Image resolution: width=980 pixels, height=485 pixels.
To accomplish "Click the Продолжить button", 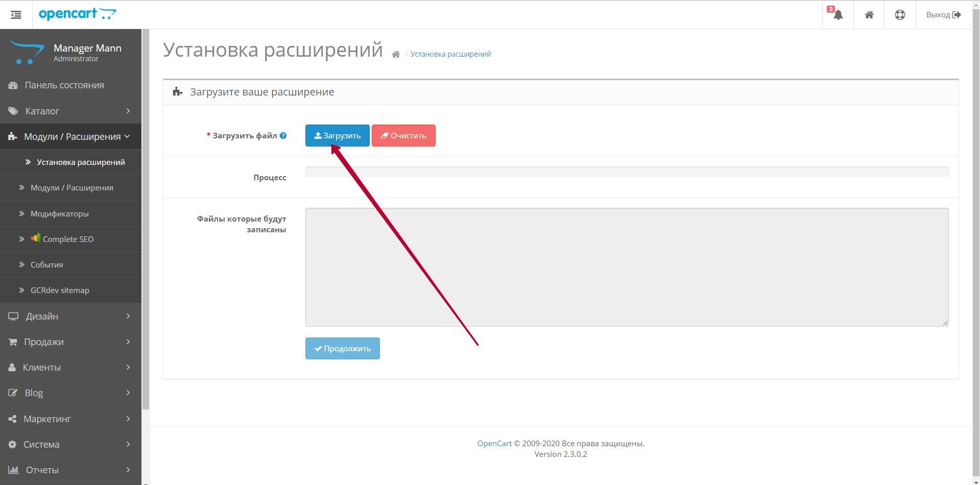I will (342, 349).
